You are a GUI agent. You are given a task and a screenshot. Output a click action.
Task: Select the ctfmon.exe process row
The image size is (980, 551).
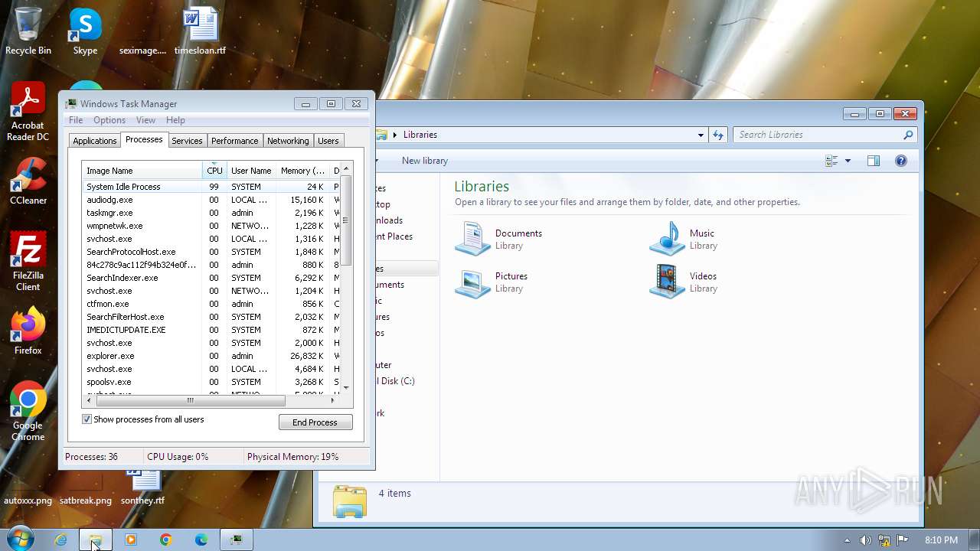pos(211,304)
